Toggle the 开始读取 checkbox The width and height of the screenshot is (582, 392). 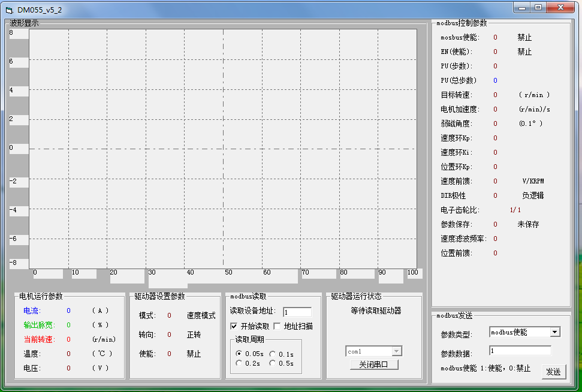tap(234, 326)
